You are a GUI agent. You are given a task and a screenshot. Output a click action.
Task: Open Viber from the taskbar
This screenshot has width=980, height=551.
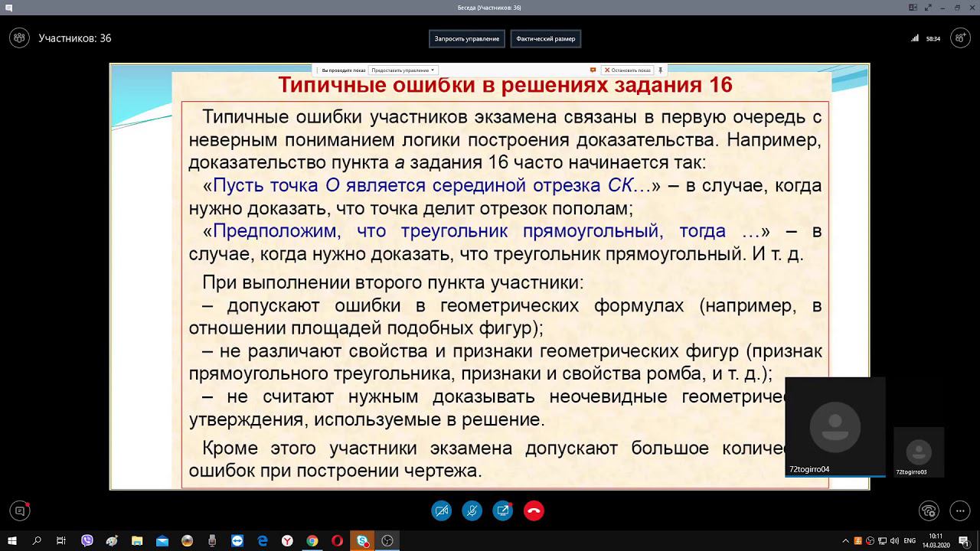(87, 541)
